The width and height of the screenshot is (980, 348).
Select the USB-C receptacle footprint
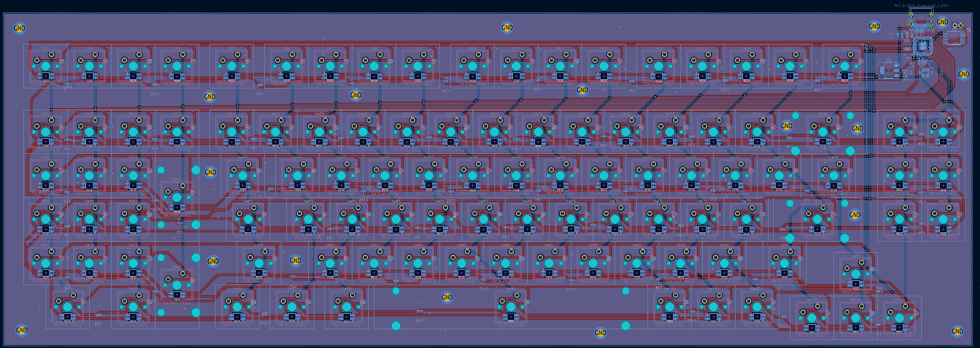pyautogui.click(x=921, y=18)
